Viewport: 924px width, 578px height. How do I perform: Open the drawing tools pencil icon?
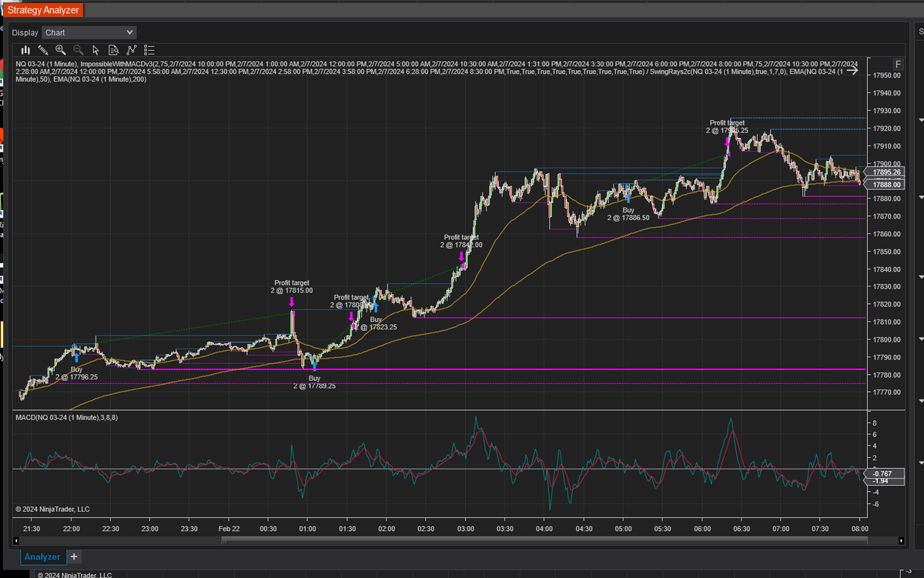coord(42,50)
